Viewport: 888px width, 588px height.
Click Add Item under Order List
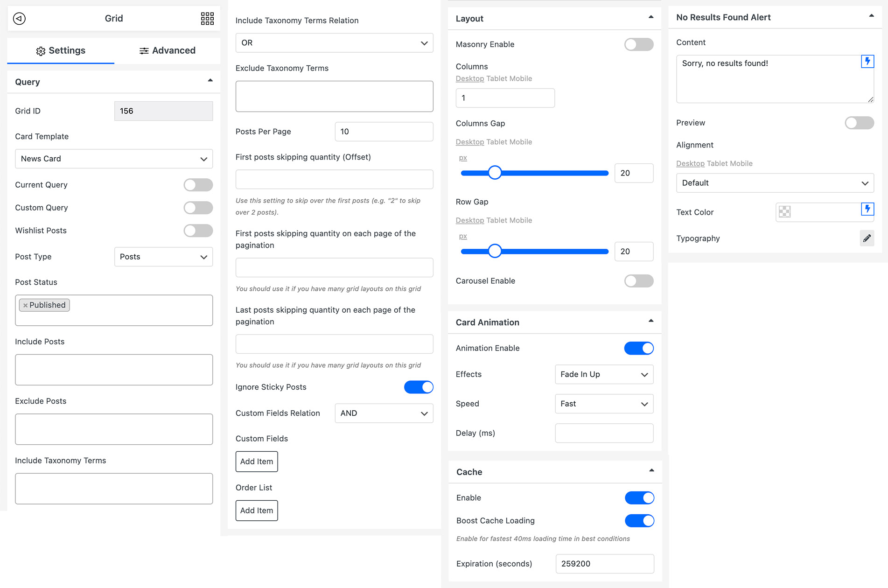click(256, 510)
